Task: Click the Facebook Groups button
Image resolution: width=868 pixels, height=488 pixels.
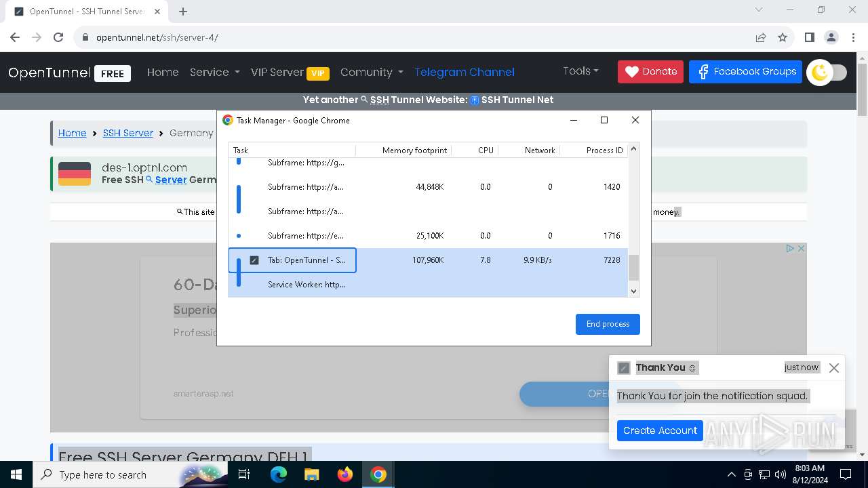Action: (745, 71)
